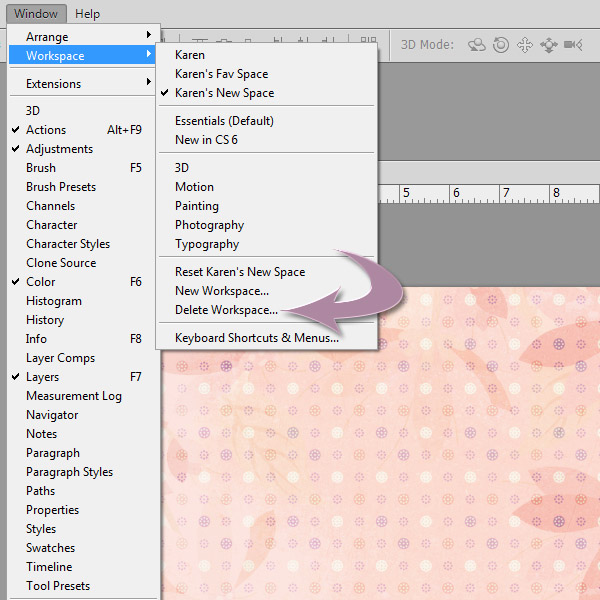
Task: Show the Navigator panel
Action: point(81,415)
